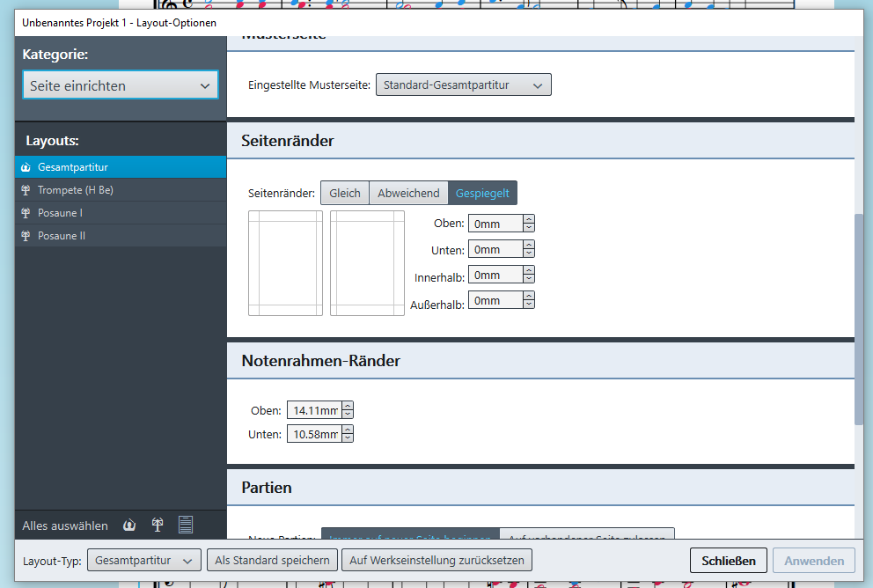Select all part layouts icon
Screen dimensions: 873x588
158,526
